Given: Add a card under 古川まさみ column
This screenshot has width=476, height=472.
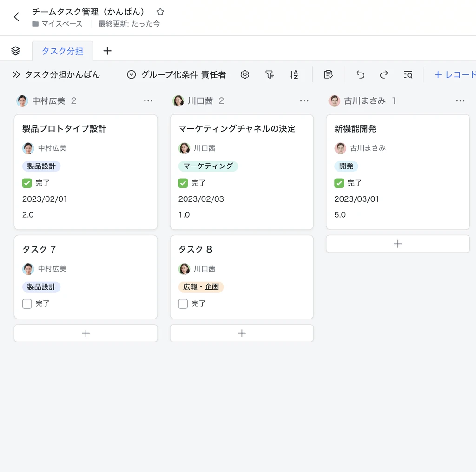Looking at the screenshot, I should pyautogui.click(x=398, y=244).
